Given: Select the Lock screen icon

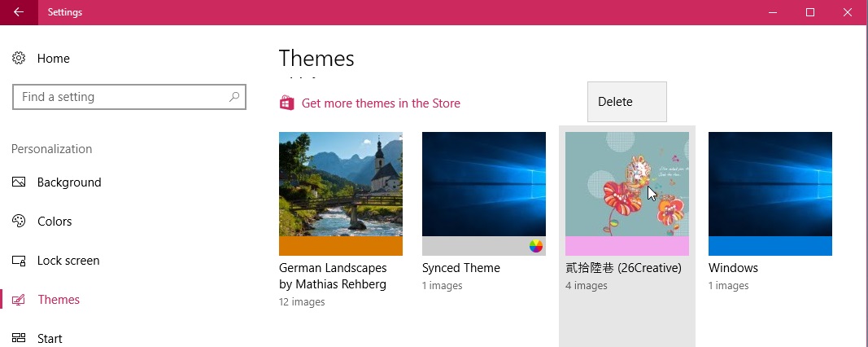Looking at the screenshot, I should 19,261.
